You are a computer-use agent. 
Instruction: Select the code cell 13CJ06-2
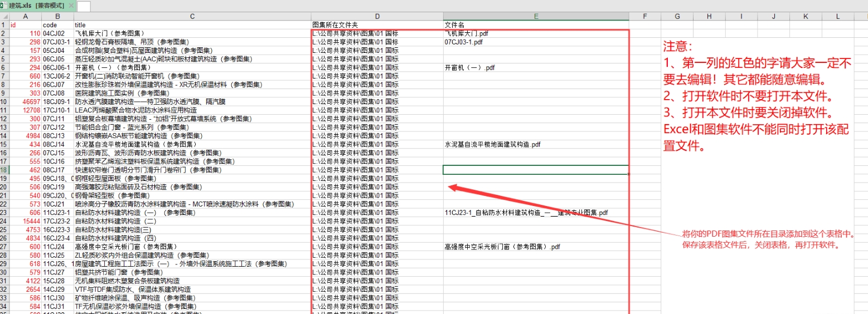[58, 76]
